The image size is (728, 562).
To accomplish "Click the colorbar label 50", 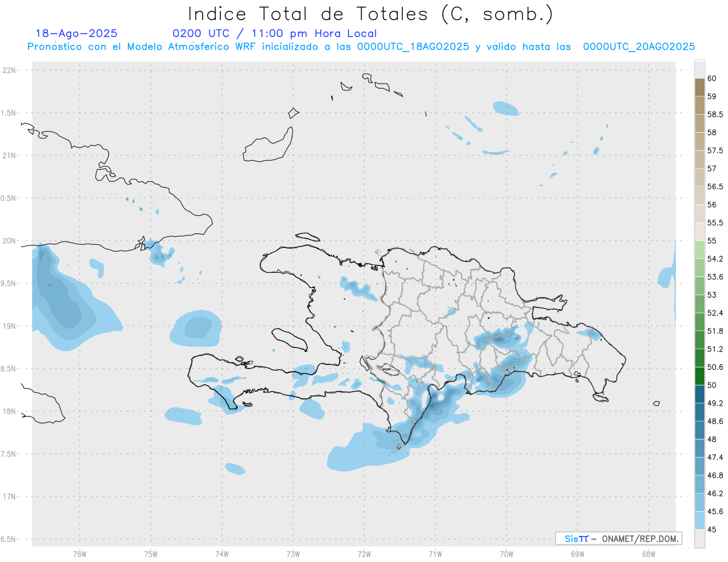I will click(x=712, y=385).
